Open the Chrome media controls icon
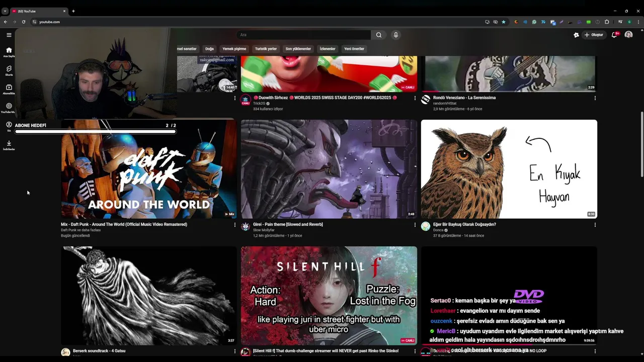The height and width of the screenshot is (362, 644). (620, 22)
